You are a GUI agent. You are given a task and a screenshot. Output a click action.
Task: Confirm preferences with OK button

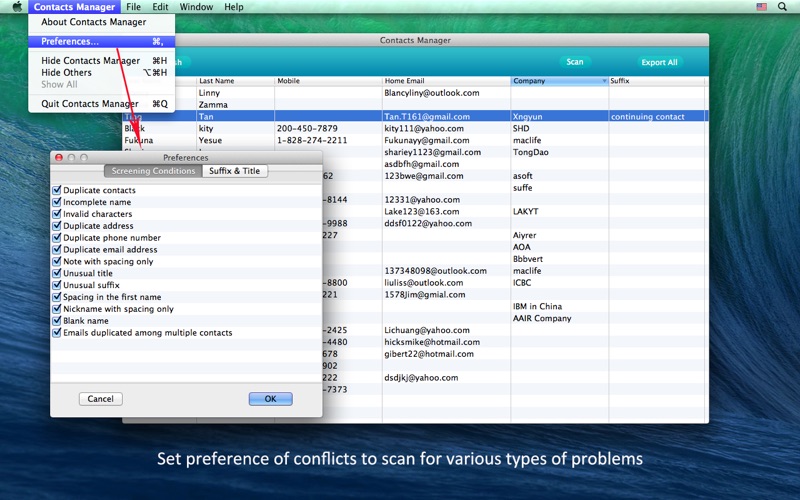(270, 399)
